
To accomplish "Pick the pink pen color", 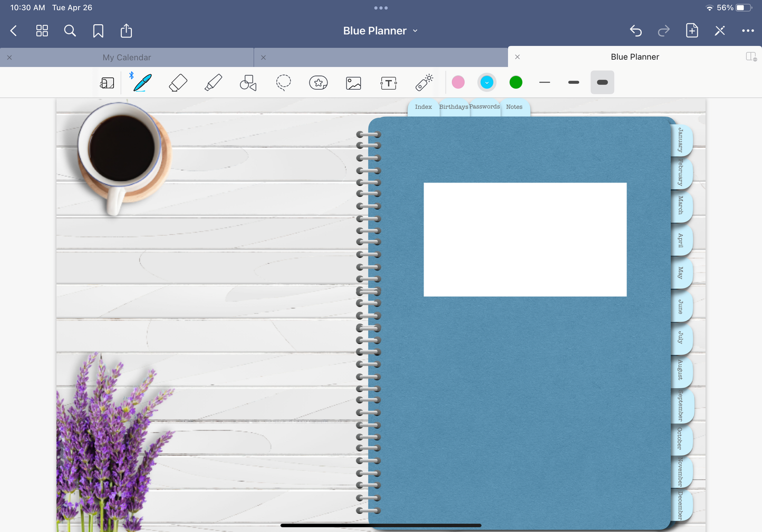I will (x=458, y=82).
